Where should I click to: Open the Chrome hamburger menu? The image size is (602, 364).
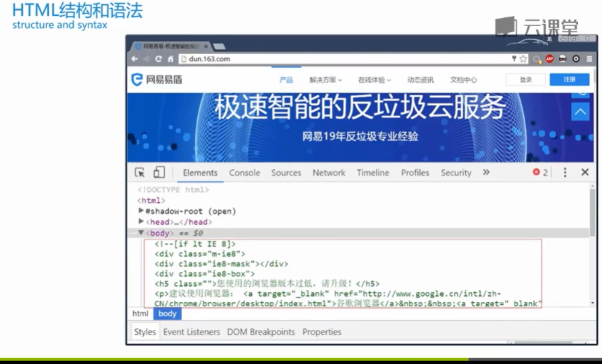pos(589,59)
